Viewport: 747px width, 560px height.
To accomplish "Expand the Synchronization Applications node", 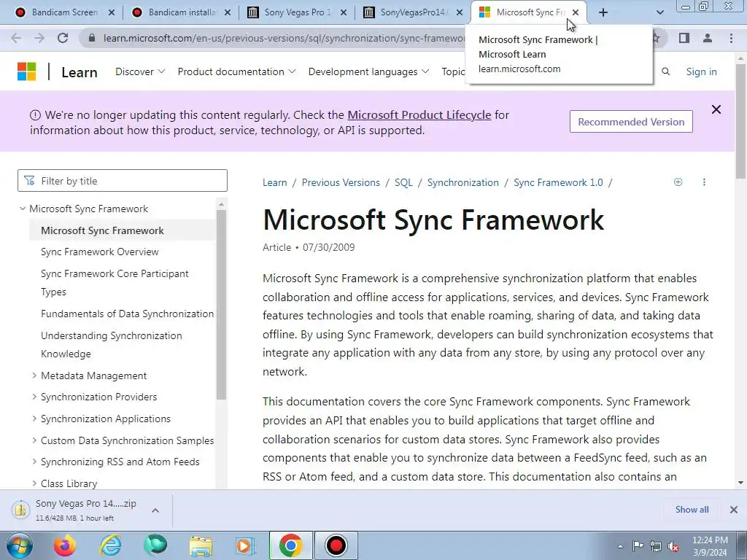I will click(x=34, y=418).
